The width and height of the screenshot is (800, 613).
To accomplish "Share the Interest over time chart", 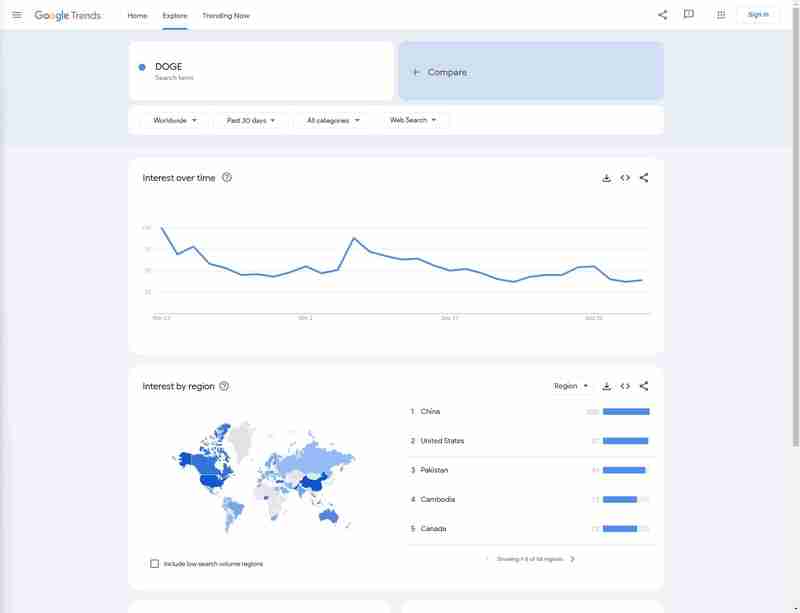I will coord(644,178).
